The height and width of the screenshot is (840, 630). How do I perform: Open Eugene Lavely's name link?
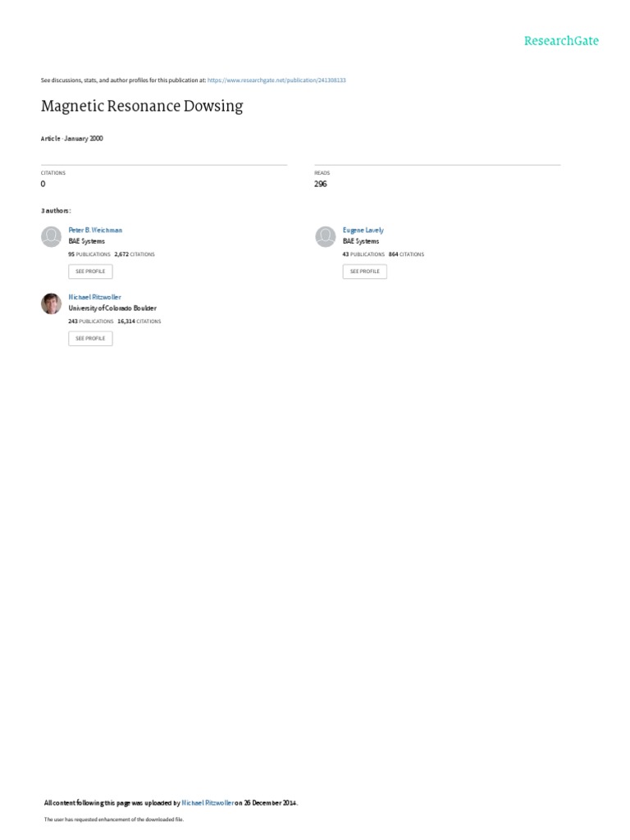[x=363, y=230]
